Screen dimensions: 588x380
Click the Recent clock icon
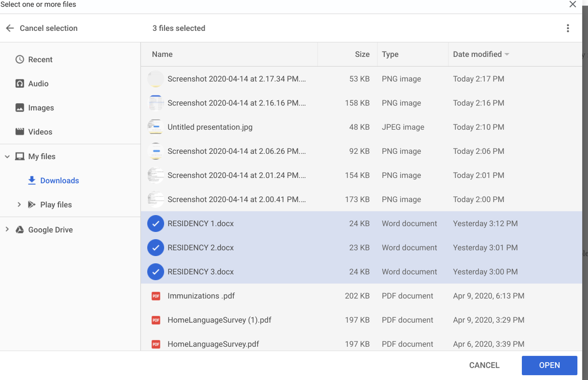coord(20,59)
